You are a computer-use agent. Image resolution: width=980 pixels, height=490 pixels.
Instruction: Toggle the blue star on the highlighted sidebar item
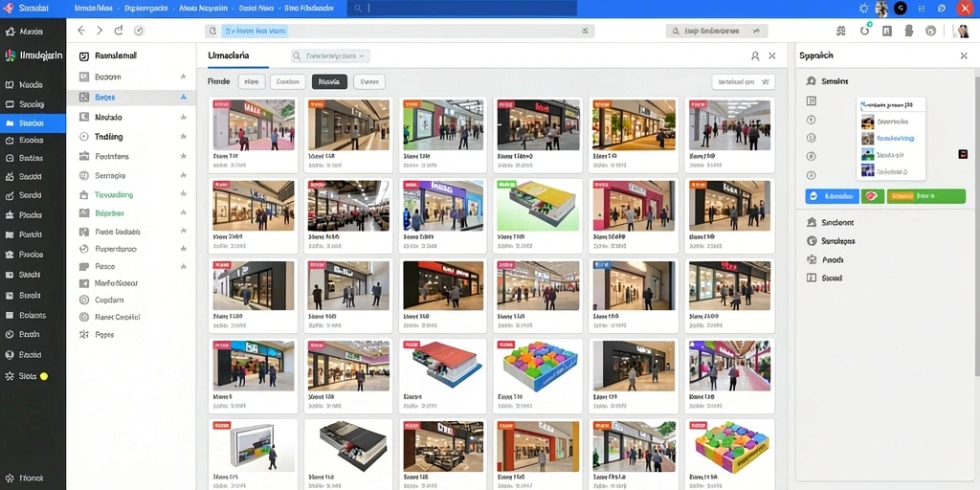[x=183, y=97]
